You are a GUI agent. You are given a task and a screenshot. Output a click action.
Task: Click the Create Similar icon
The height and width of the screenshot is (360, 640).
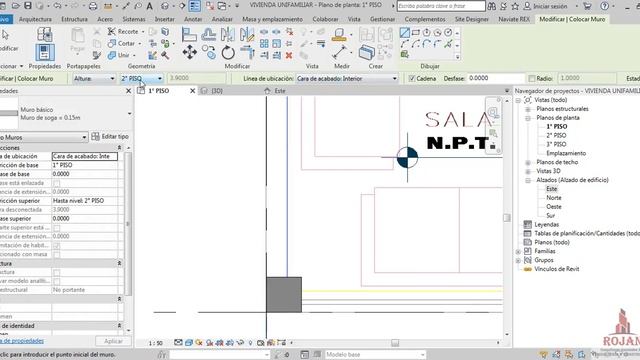367,53
